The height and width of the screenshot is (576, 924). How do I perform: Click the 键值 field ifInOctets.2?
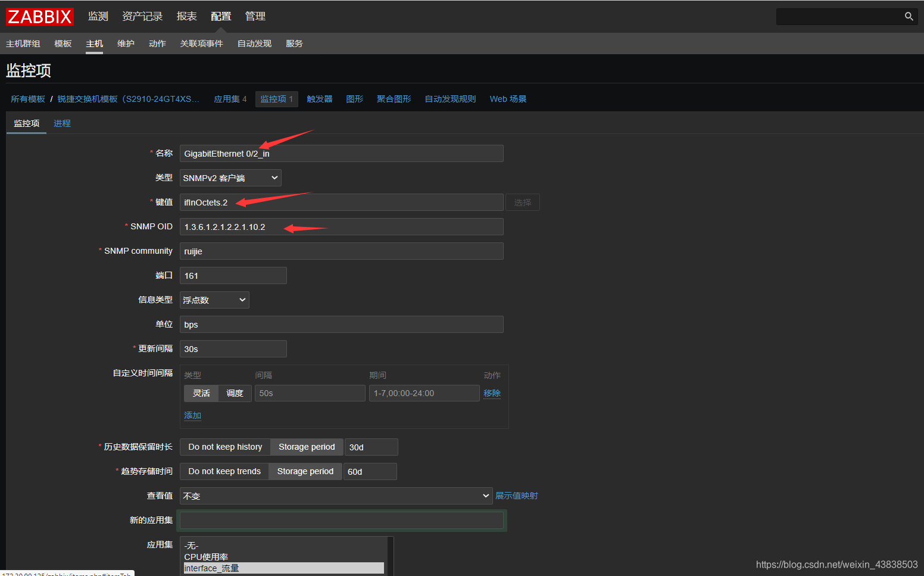[342, 203]
